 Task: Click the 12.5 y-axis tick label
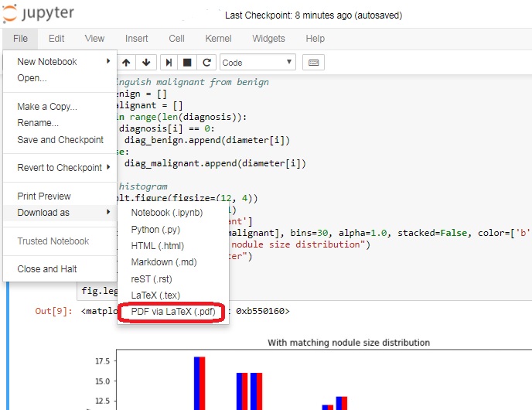click(x=103, y=401)
